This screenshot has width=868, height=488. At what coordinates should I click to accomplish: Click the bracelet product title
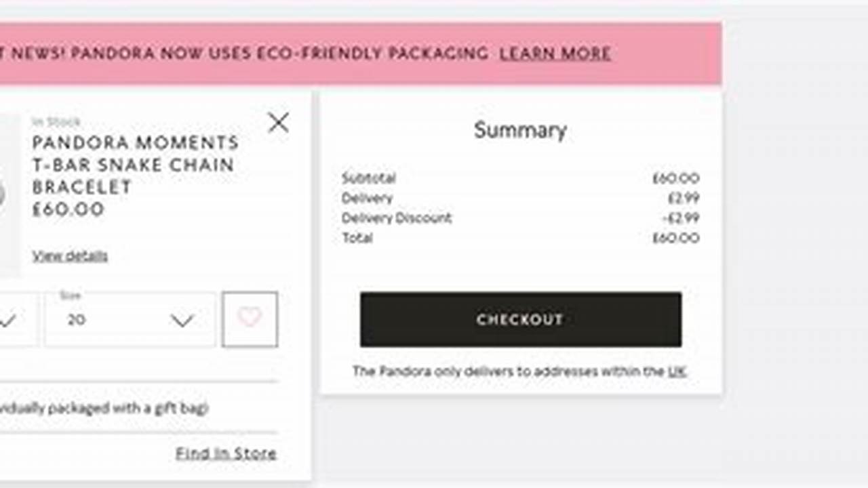[x=134, y=165]
